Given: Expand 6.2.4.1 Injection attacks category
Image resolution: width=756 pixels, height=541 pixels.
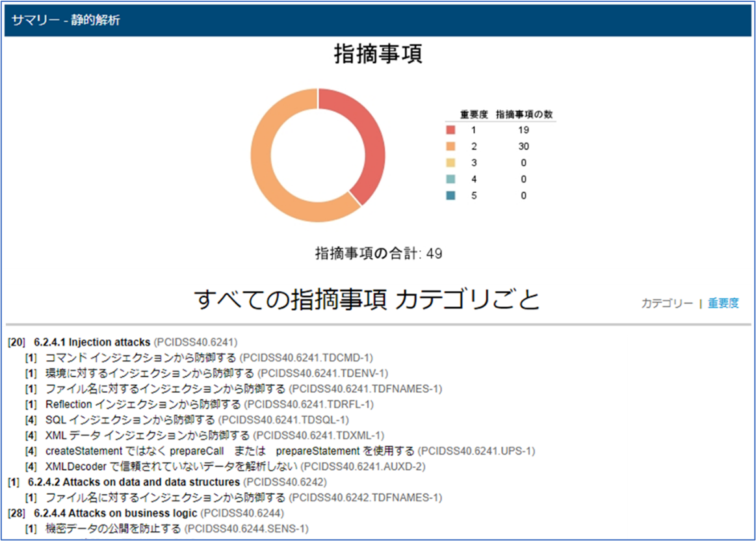Looking at the screenshot, I should click(92, 341).
